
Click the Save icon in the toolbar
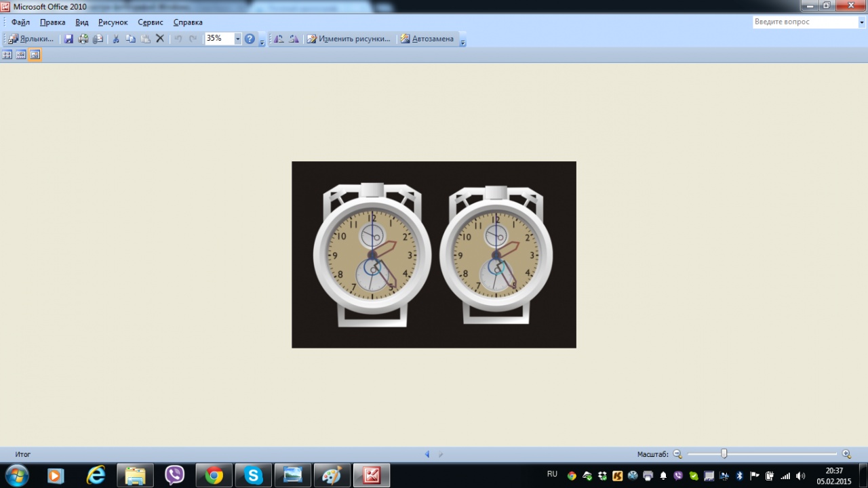point(68,39)
